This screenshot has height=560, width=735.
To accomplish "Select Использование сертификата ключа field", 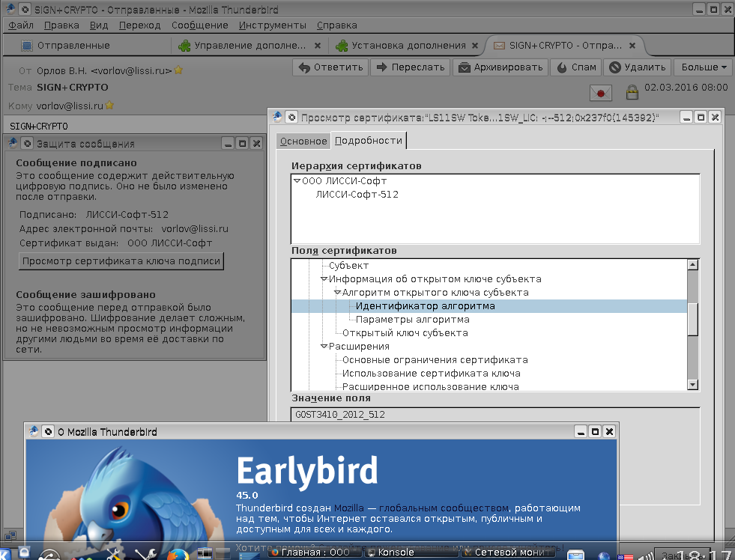I will coord(432,374).
